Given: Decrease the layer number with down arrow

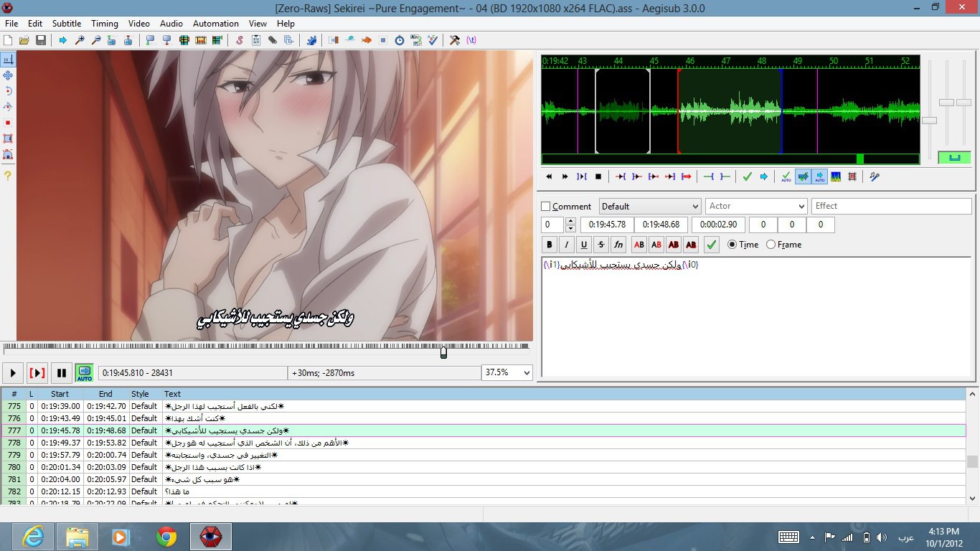Looking at the screenshot, I should (570, 228).
